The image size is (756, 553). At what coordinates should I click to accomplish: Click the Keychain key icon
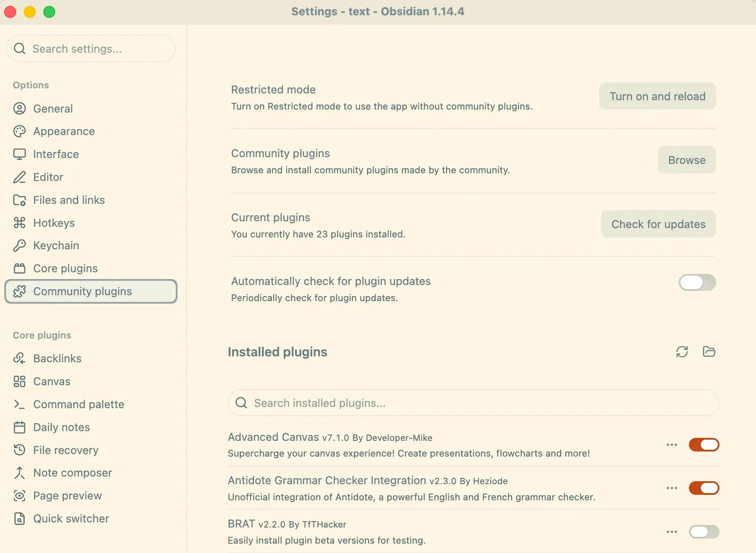coord(20,245)
